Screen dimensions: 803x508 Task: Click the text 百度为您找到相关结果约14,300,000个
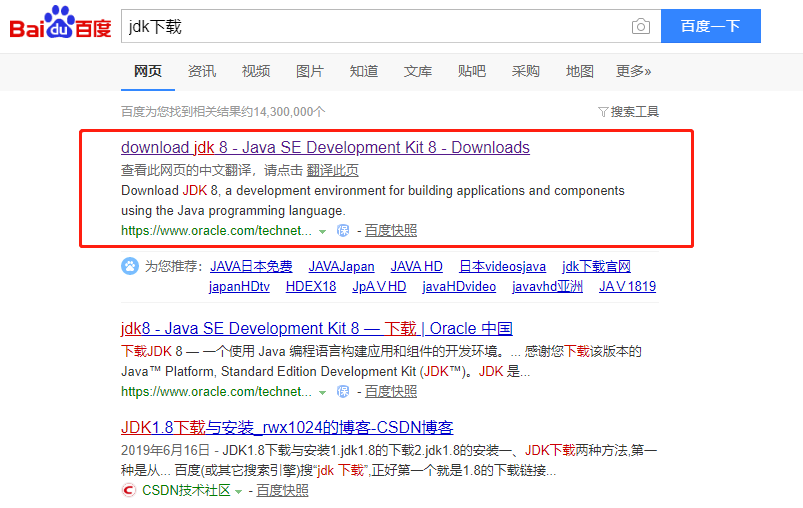[x=223, y=112]
